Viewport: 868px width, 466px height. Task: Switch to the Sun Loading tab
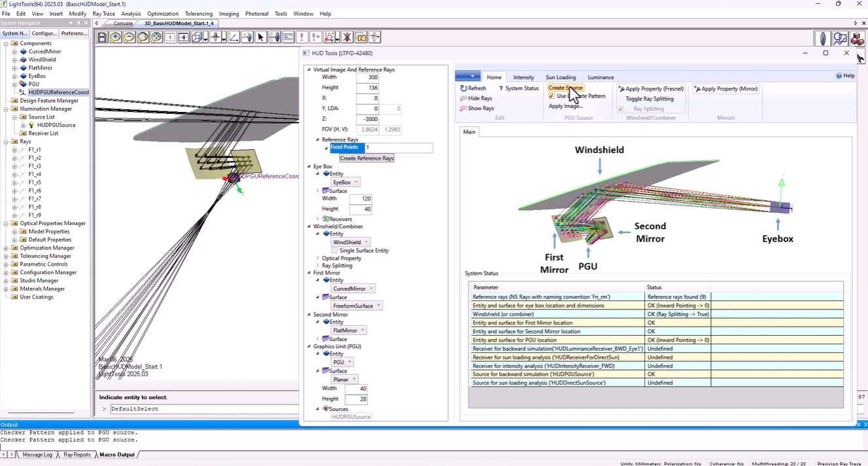(561, 77)
